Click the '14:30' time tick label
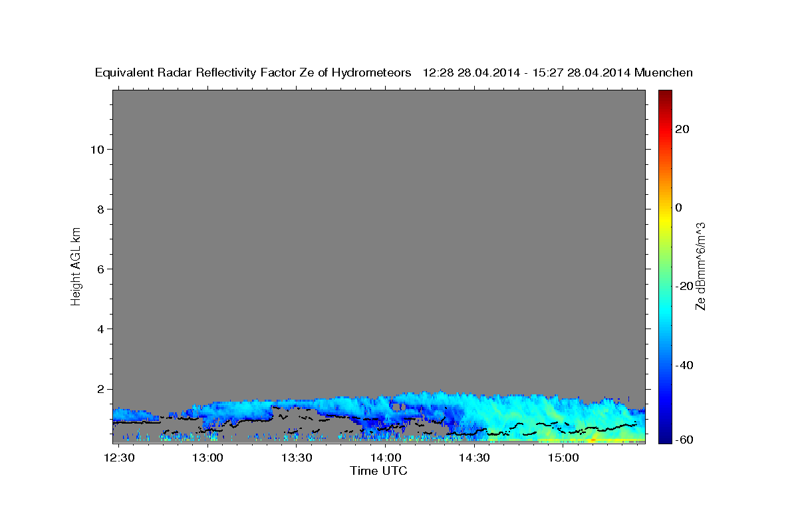The height and width of the screenshot is (532, 798). click(x=475, y=458)
